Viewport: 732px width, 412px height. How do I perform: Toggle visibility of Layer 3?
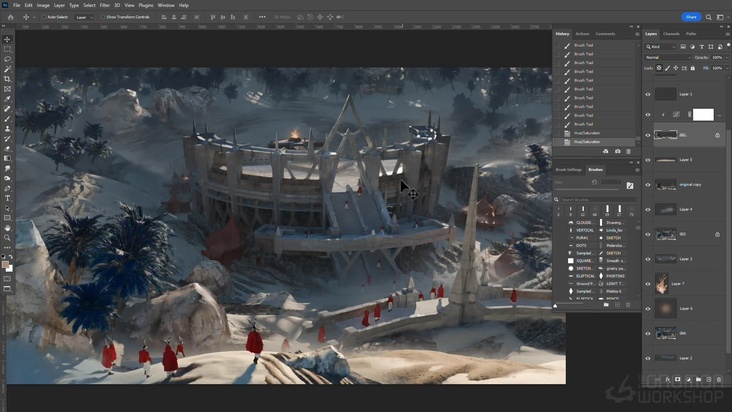648,259
